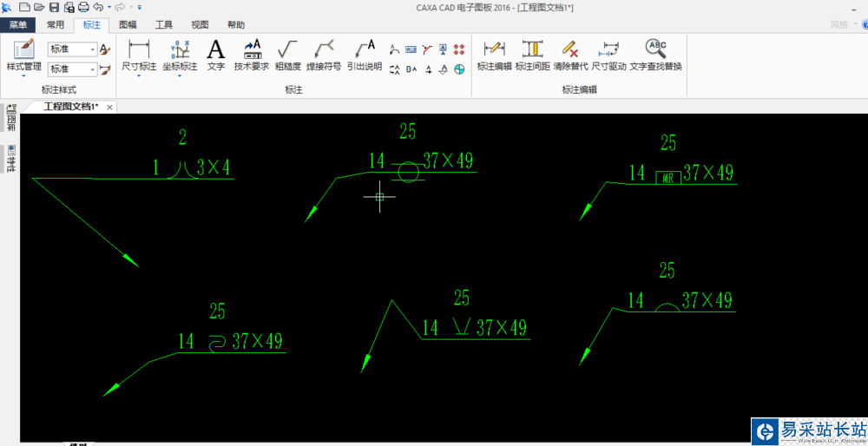Screen dimensions: 868x446
Task: Open the 技术要求 technical requirements tool
Action: [252, 55]
